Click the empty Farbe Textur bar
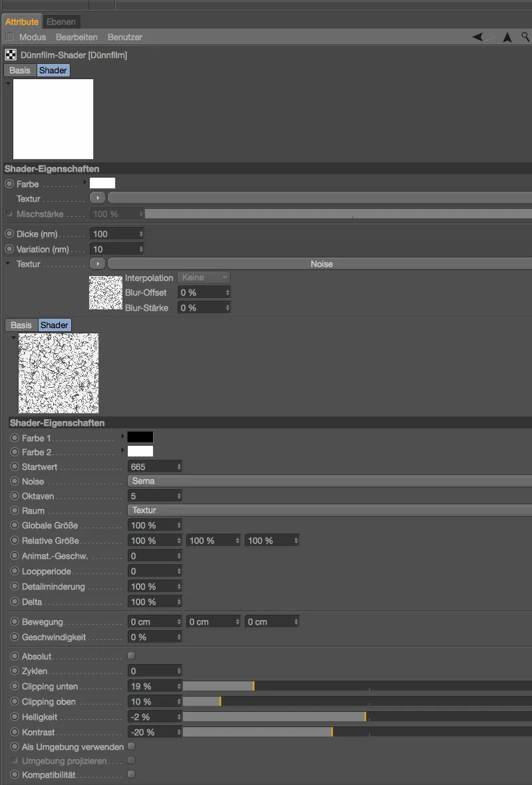The width and height of the screenshot is (532, 785). [x=321, y=198]
